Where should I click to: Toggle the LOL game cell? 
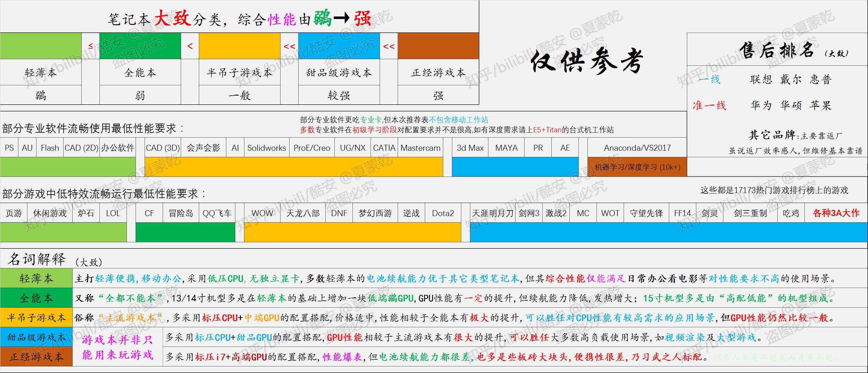click(113, 213)
